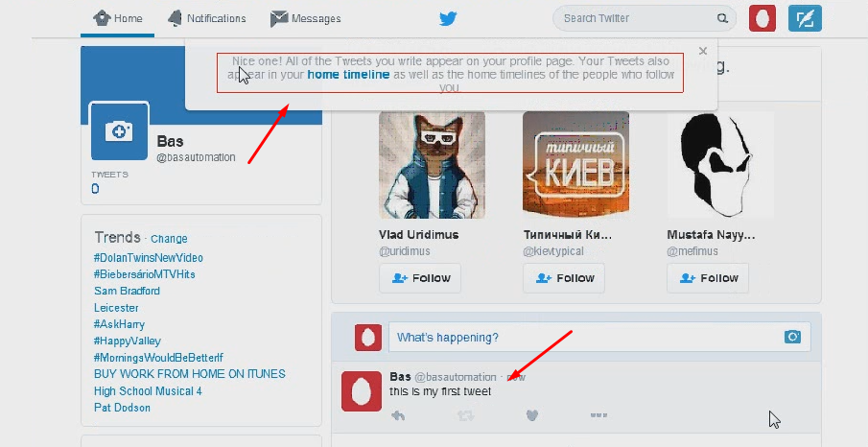Add photo using tweet box camera icon
This screenshot has width=868, height=447.
792,337
